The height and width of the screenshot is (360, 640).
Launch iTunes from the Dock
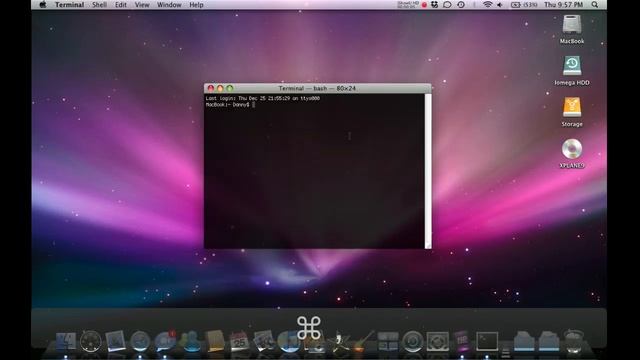click(x=289, y=342)
